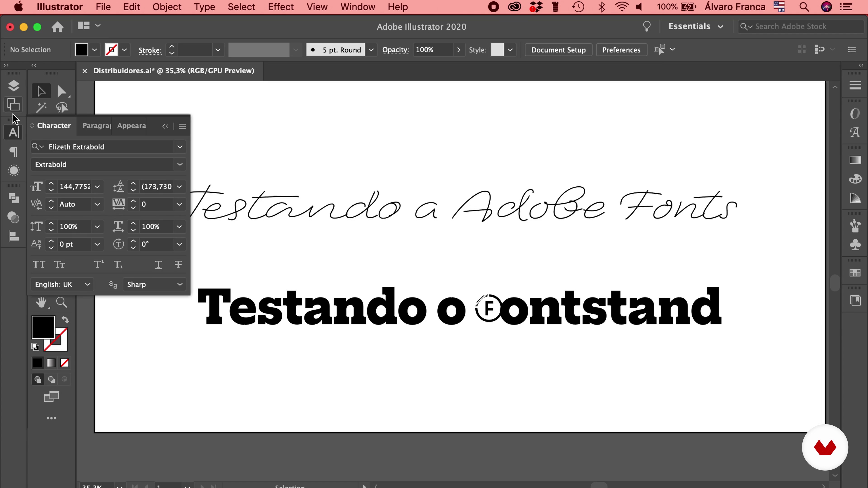
Task: Select the Lasso tool
Action: tap(62, 108)
